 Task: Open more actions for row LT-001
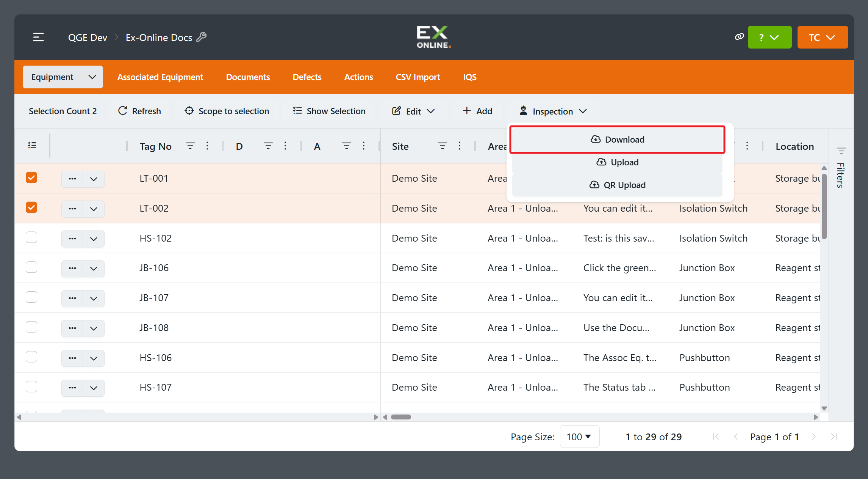tap(72, 179)
